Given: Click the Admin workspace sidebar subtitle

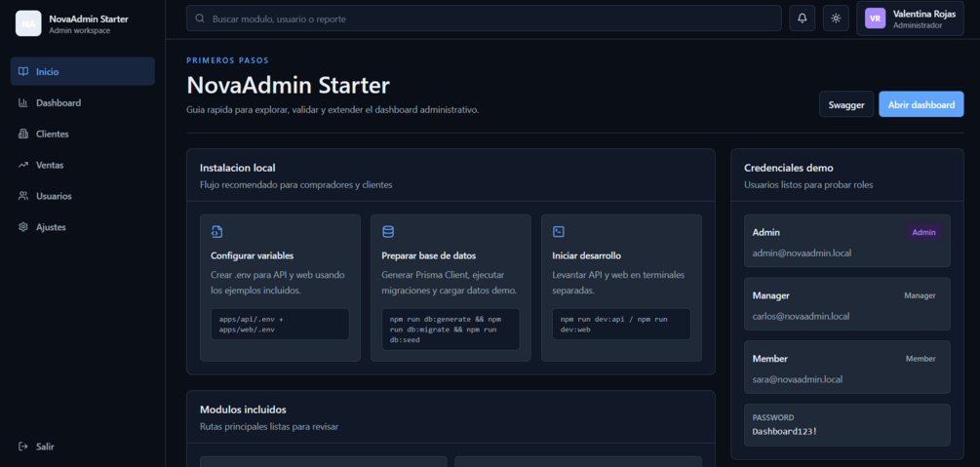Looking at the screenshot, I should (x=79, y=30).
